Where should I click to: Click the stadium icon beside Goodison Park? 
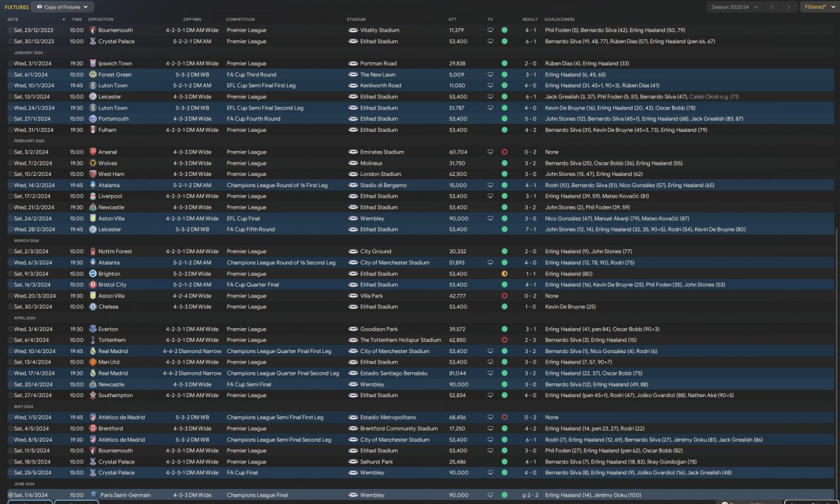pyautogui.click(x=353, y=329)
